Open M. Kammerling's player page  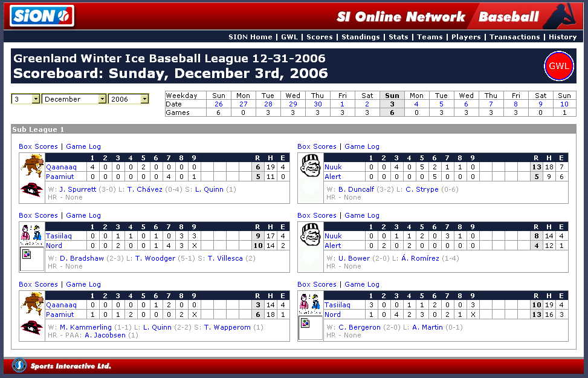point(85,327)
